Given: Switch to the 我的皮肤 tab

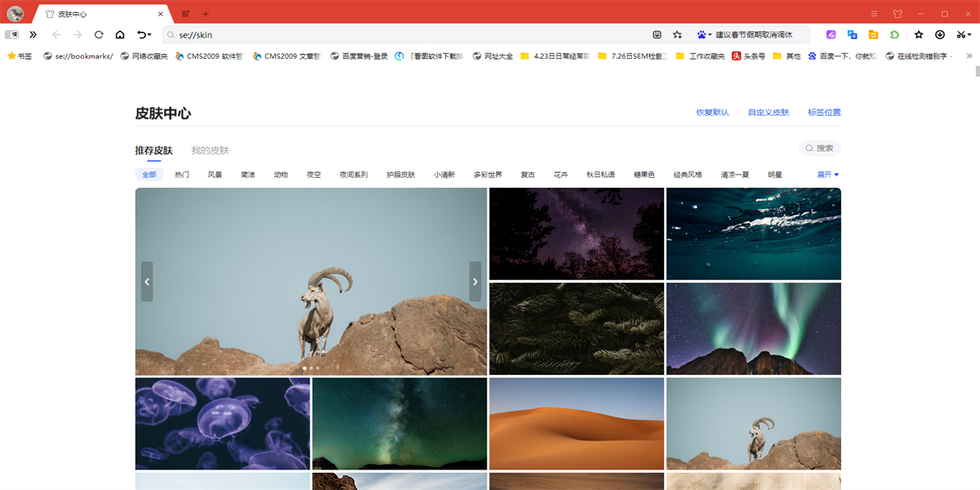Looking at the screenshot, I should 211,150.
